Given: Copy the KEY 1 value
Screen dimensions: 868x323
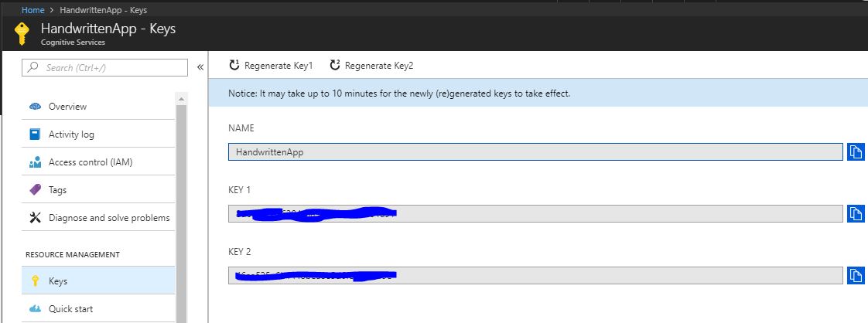Looking at the screenshot, I should click(856, 213).
